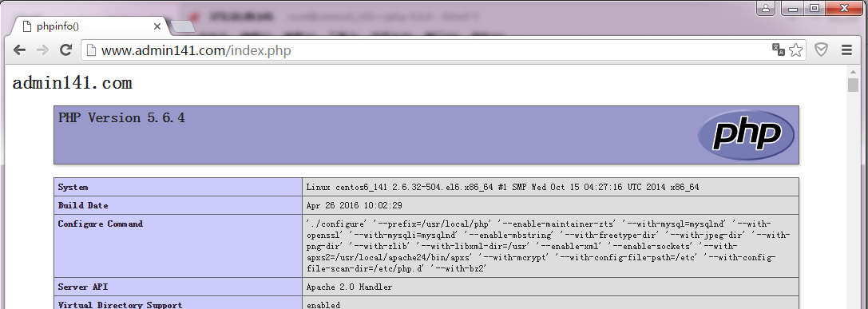
Task: Click the PHP Version 5.6.4 heading
Action: [x=121, y=118]
